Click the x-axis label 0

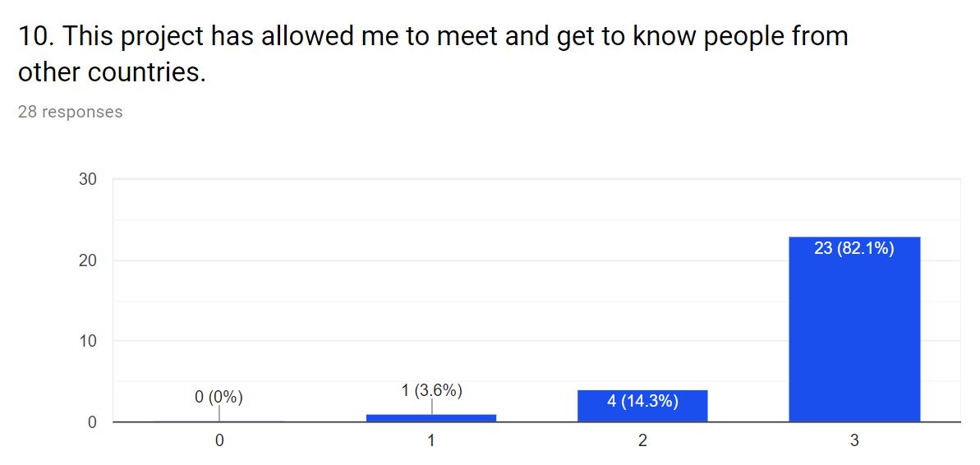[x=219, y=440]
